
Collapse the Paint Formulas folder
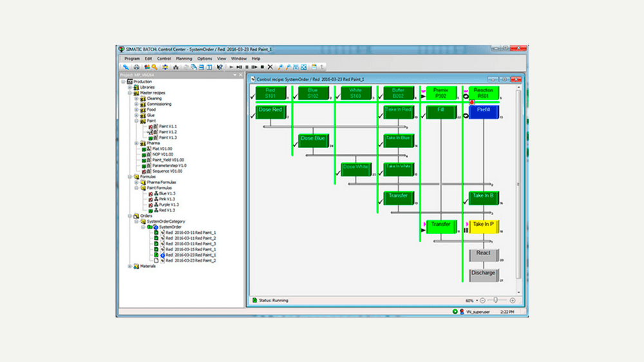click(x=137, y=188)
